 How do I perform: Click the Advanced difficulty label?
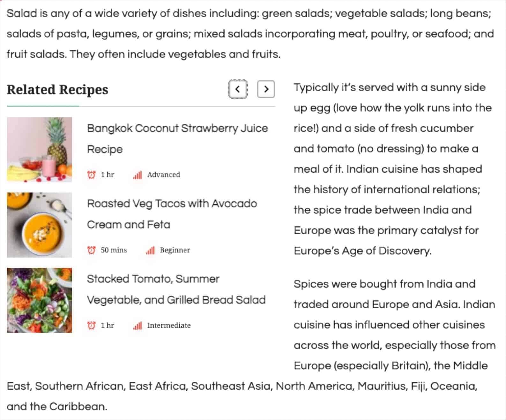tap(164, 175)
